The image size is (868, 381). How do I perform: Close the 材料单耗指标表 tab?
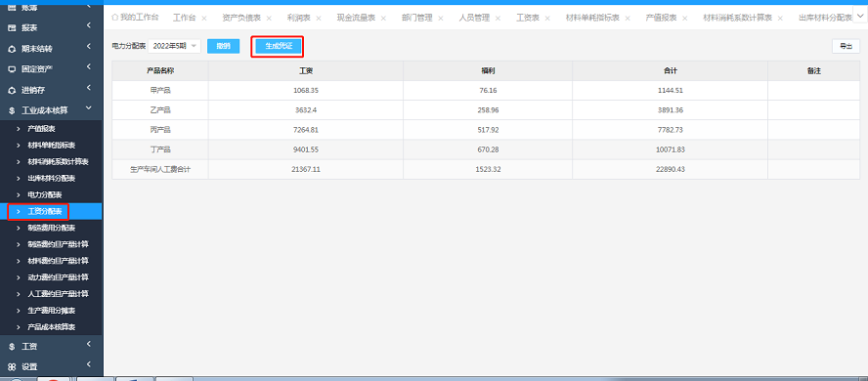pyautogui.click(x=628, y=19)
